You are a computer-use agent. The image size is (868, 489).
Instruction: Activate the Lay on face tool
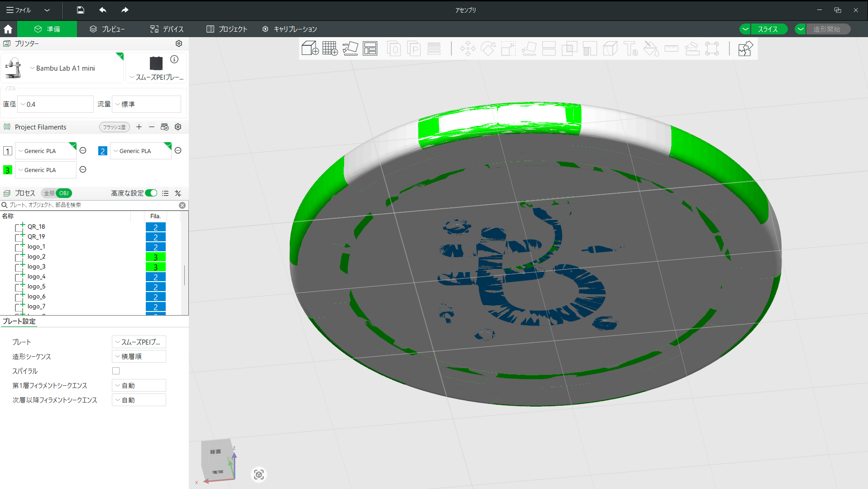click(x=529, y=48)
